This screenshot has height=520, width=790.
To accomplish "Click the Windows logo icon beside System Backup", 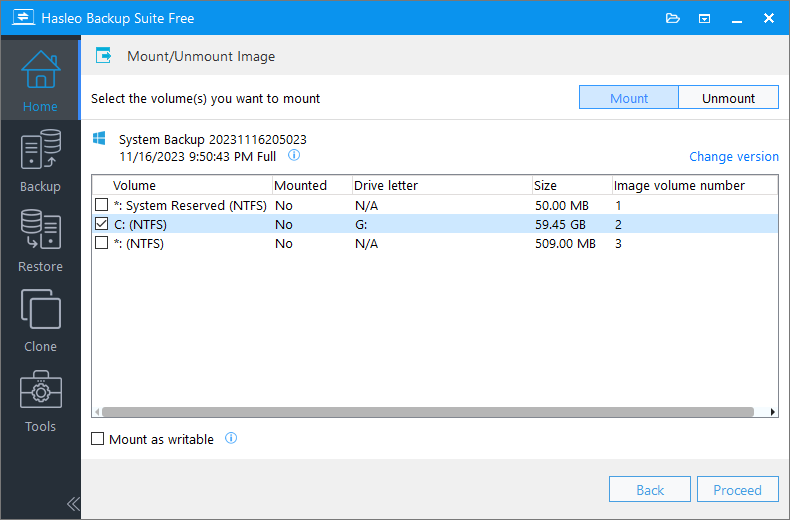I will (x=99, y=139).
